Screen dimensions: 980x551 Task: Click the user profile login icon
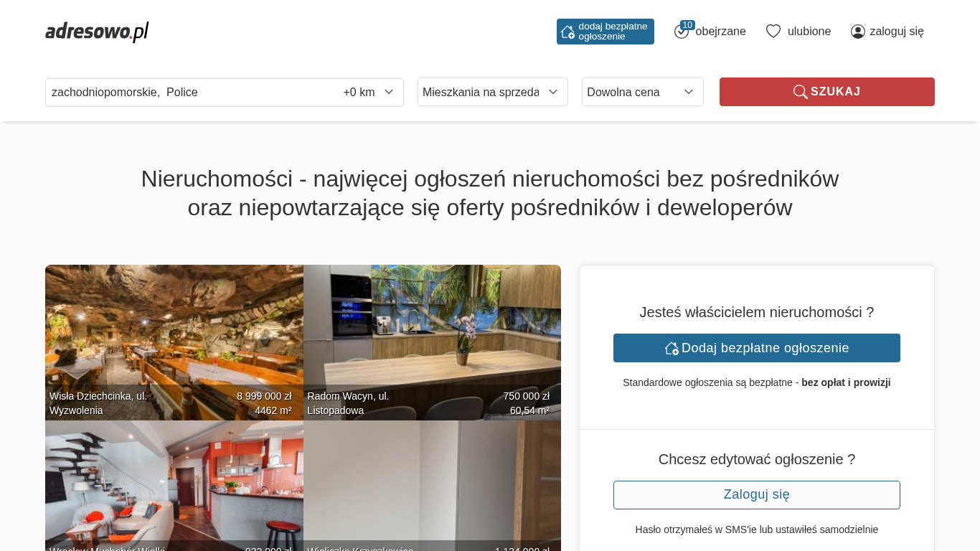[x=857, y=32]
